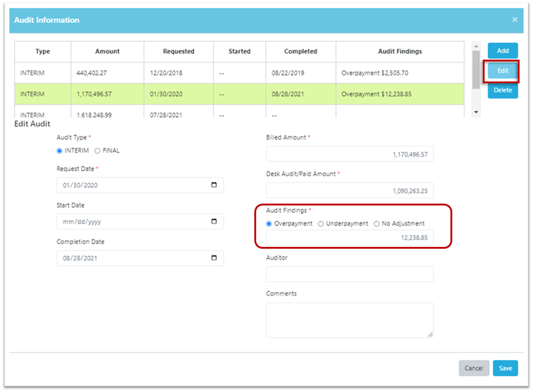Choose No Adjustment audit finding

click(376, 224)
